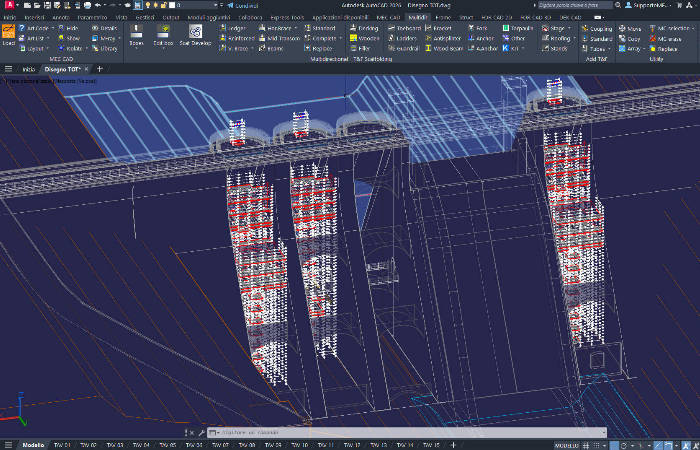Select the Mid Transom tool
The image size is (700, 450).
279,38
